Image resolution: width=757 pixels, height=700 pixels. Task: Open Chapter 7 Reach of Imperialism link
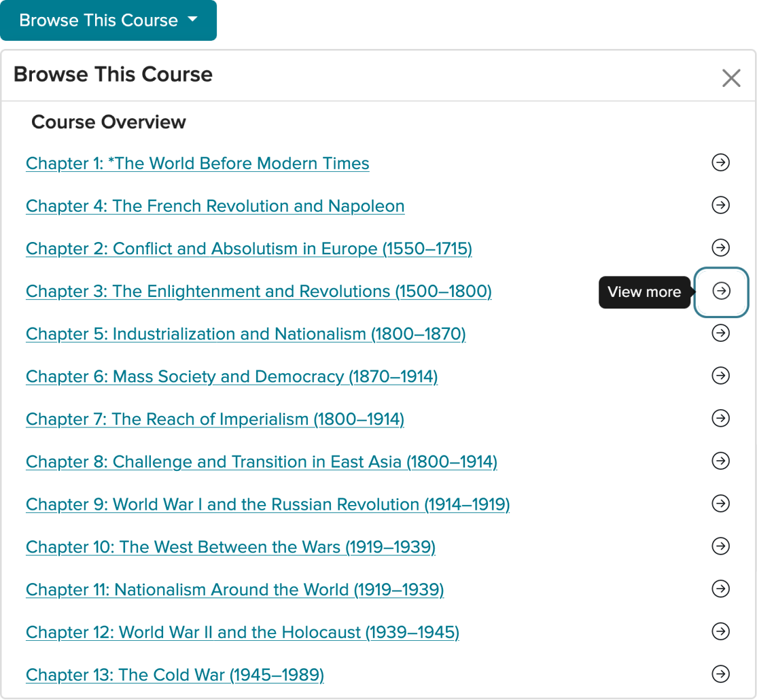point(215,419)
